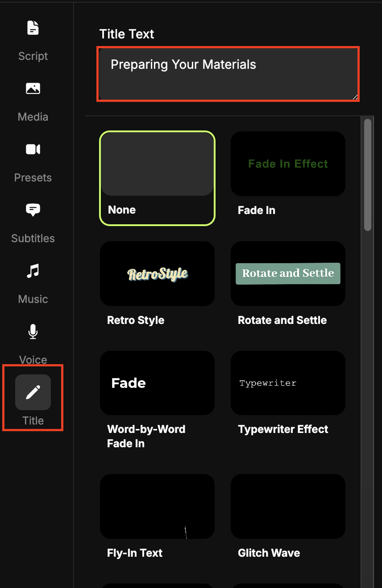Screen dimensions: 382x588
Task: Click the Glitch Wave label
Action: 269,553
